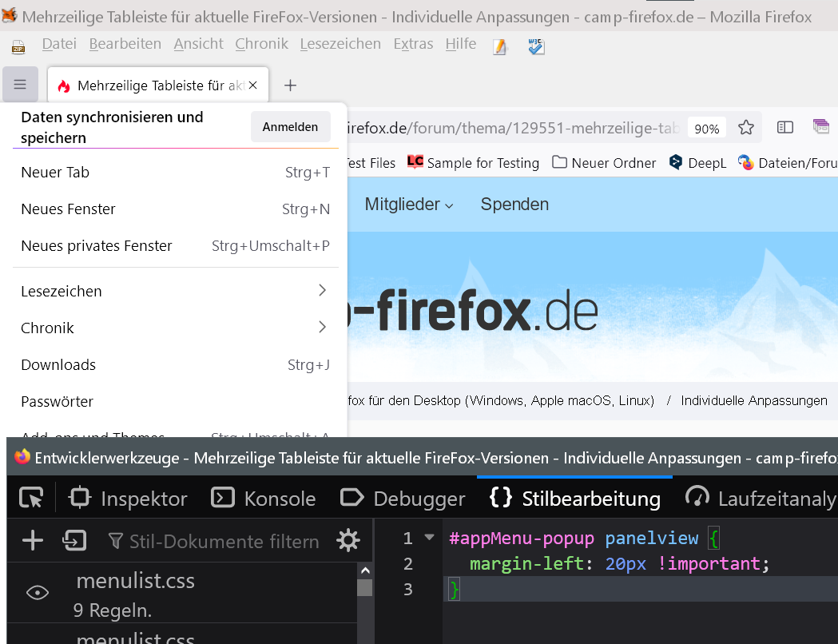Click the margin-left property in editor

pyautogui.click(x=526, y=563)
